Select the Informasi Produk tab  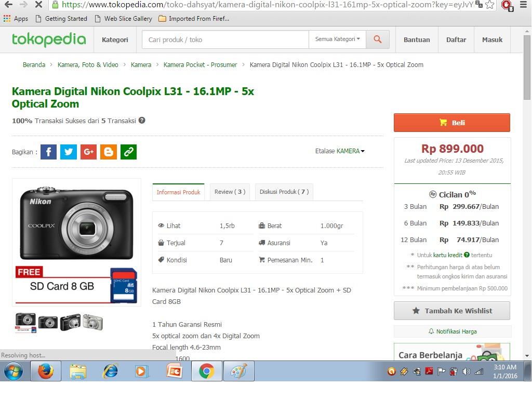[179, 192]
